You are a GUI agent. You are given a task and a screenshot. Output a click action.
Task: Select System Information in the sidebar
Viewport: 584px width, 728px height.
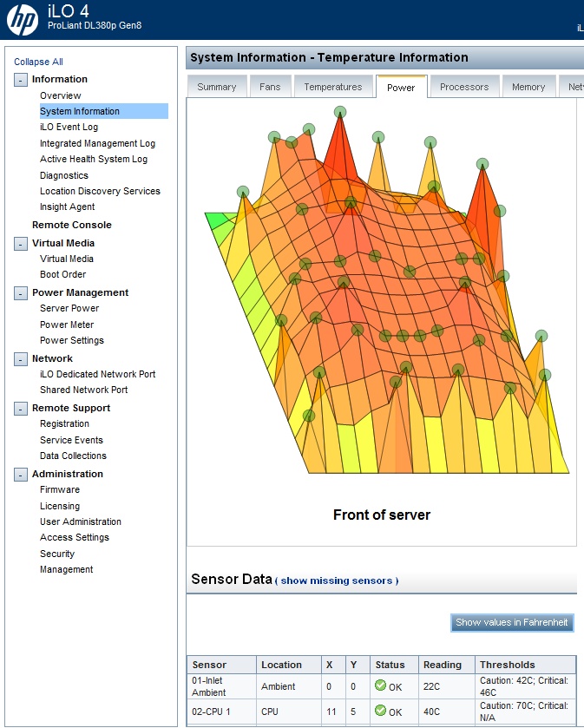tap(79, 111)
